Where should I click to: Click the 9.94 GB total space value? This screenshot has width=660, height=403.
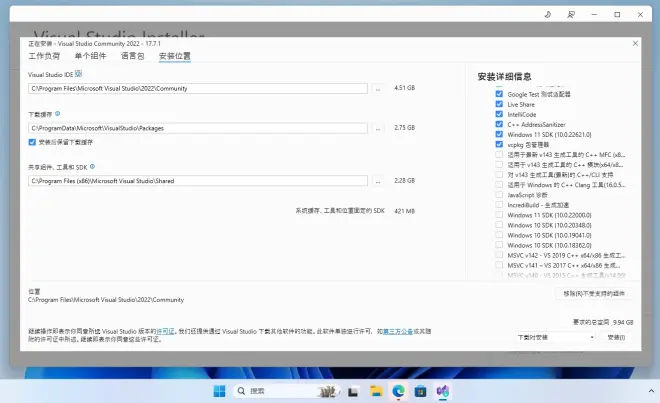coord(623,322)
